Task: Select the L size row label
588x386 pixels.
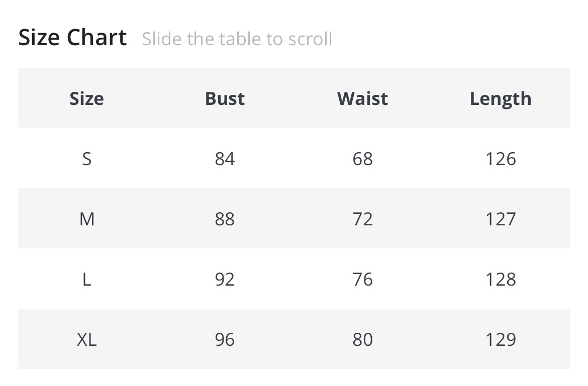Action: (86, 280)
